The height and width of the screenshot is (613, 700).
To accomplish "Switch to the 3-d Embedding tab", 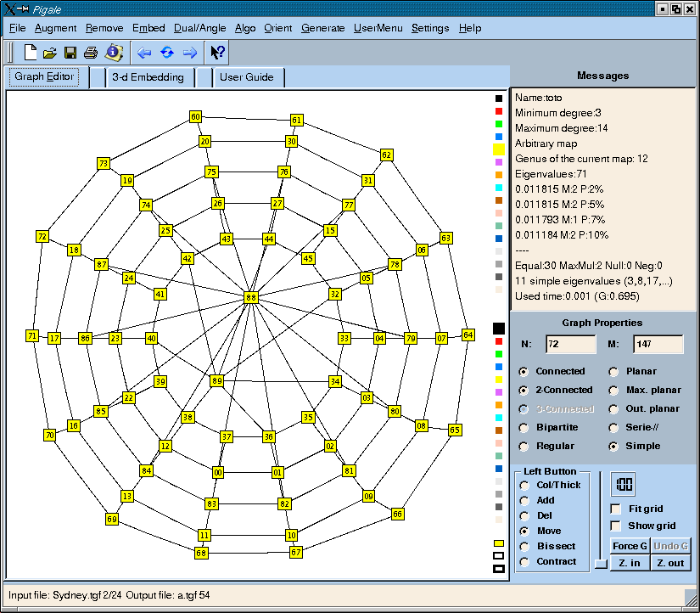I will tap(148, 77).
